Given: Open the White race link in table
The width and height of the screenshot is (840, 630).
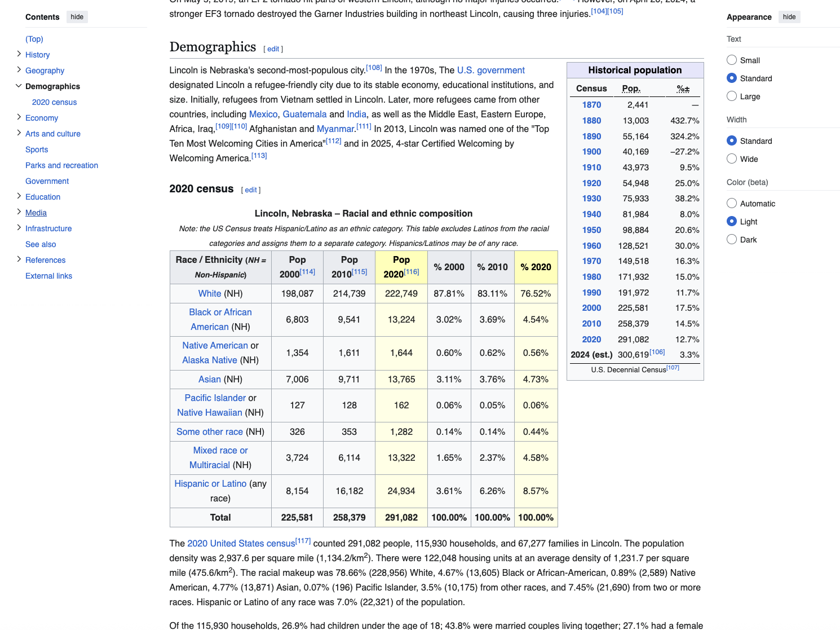Looking at the screenshot, I should click(x=210, y=294).
